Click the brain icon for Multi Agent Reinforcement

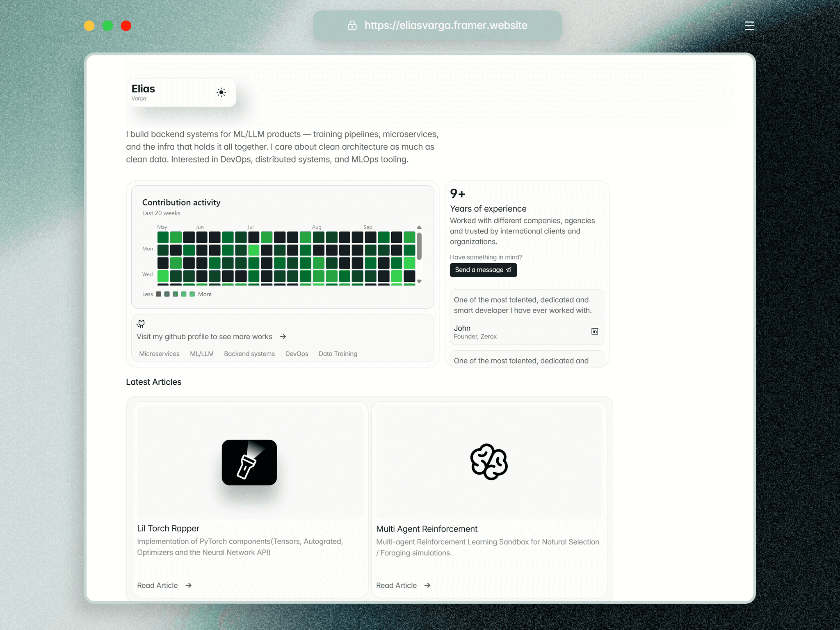pos(489,462)
